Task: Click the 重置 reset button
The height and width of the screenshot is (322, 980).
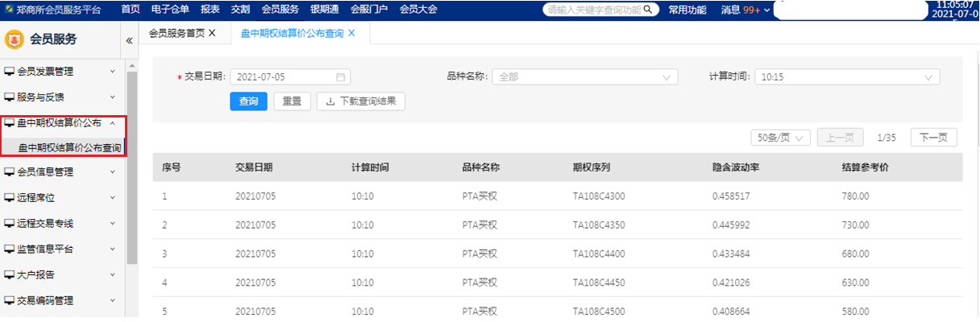Action: point(292,101)
